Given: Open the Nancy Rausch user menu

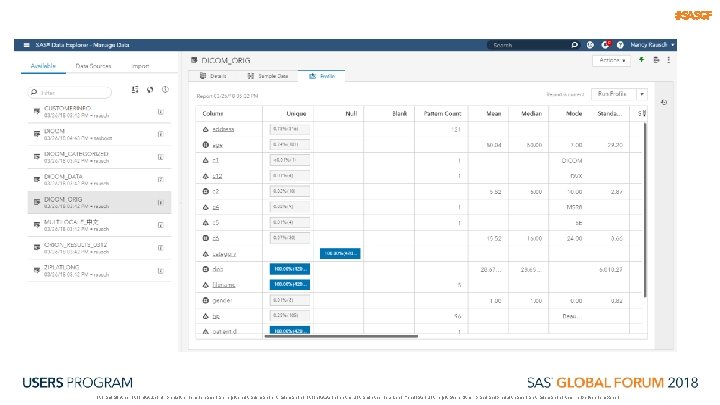Looking at the screenshot, I should [x=652, y=45].
